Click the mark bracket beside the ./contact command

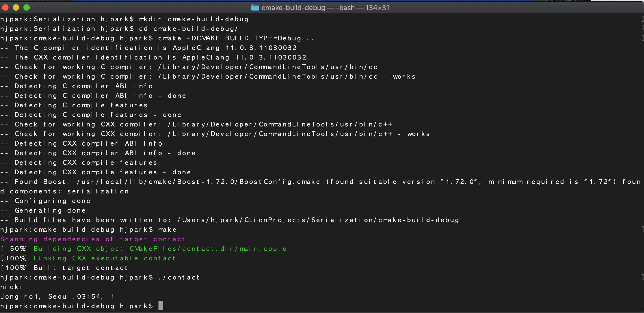(642, 277)
